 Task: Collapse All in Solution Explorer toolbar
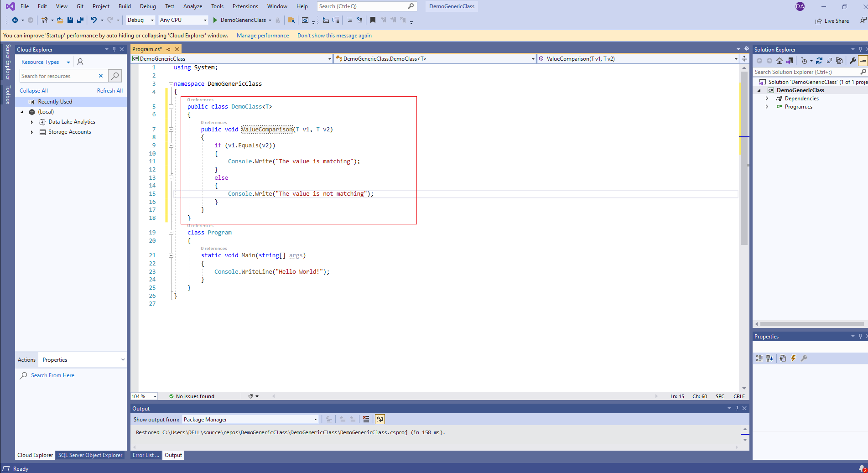[829, 60]
